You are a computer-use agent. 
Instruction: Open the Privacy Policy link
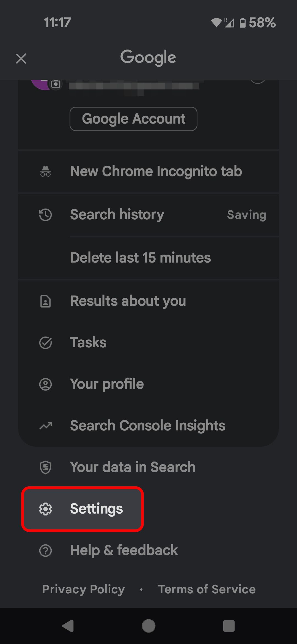tap(83, 589)
